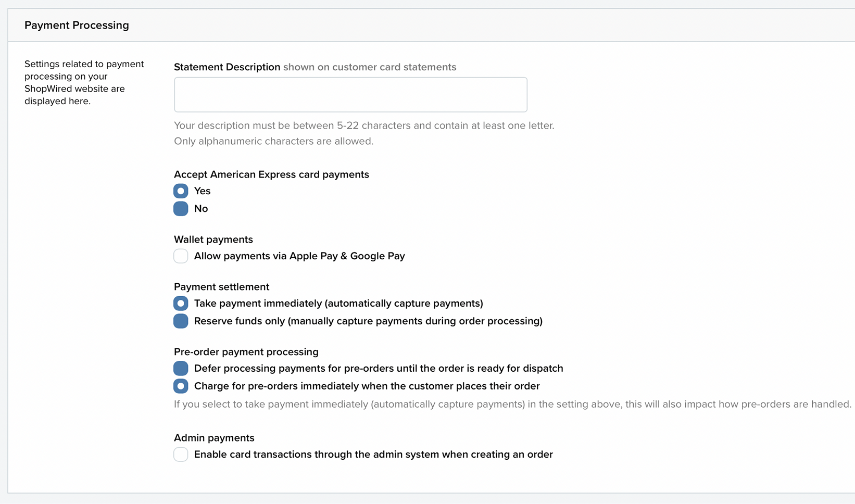855x504 pixels.
Task: Select the Defer processing payments radio button
Action: [x=181, y=369]
